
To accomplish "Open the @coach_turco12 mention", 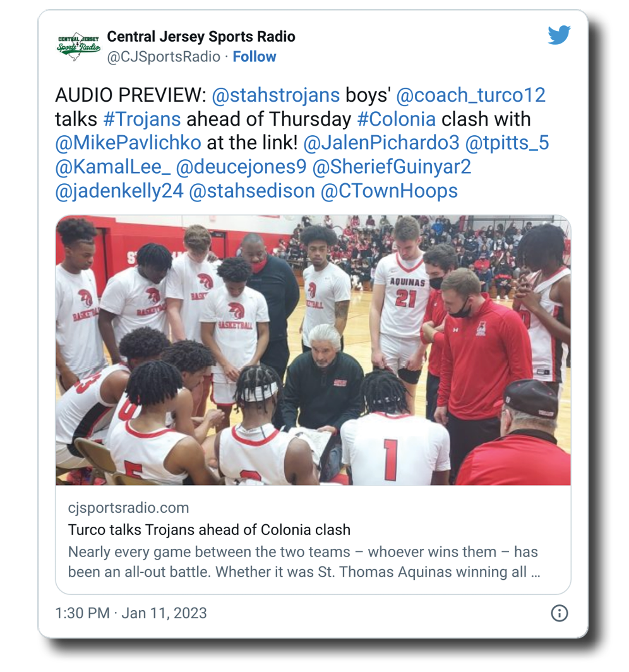I will click(x=470, y=95).
